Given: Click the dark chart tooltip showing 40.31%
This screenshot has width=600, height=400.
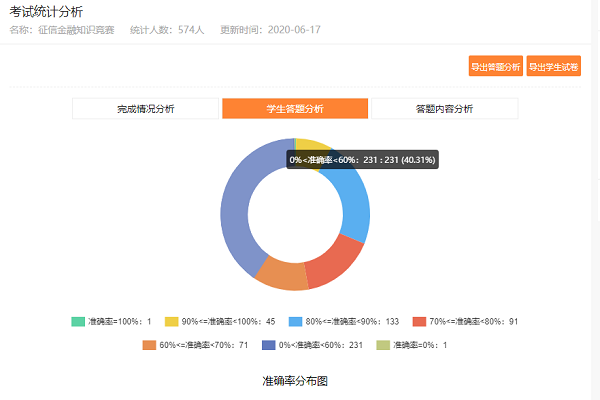Looking at the screenshot, I should tap(362, 159).
